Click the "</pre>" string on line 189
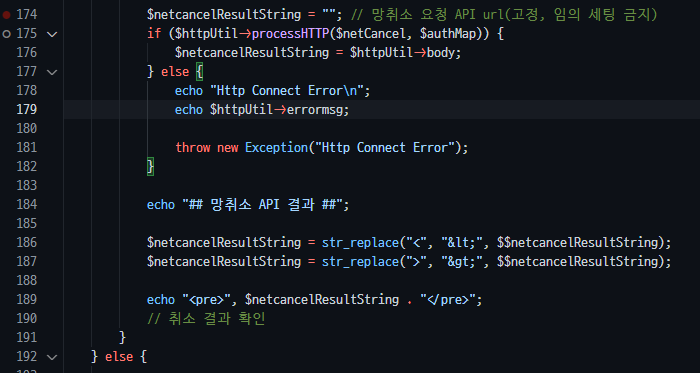 tap(448, 299)
